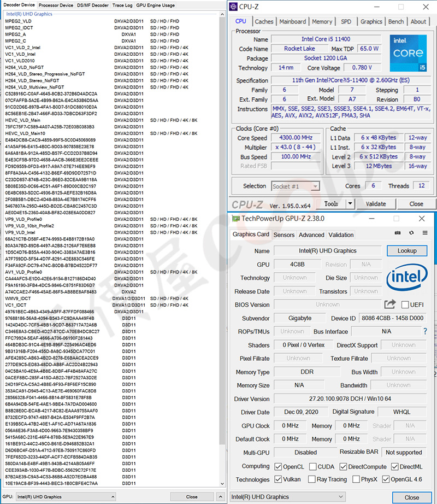437x504 pixels.
Task: Toggle the CUDA checkbox
Action: tap(313, 466)
